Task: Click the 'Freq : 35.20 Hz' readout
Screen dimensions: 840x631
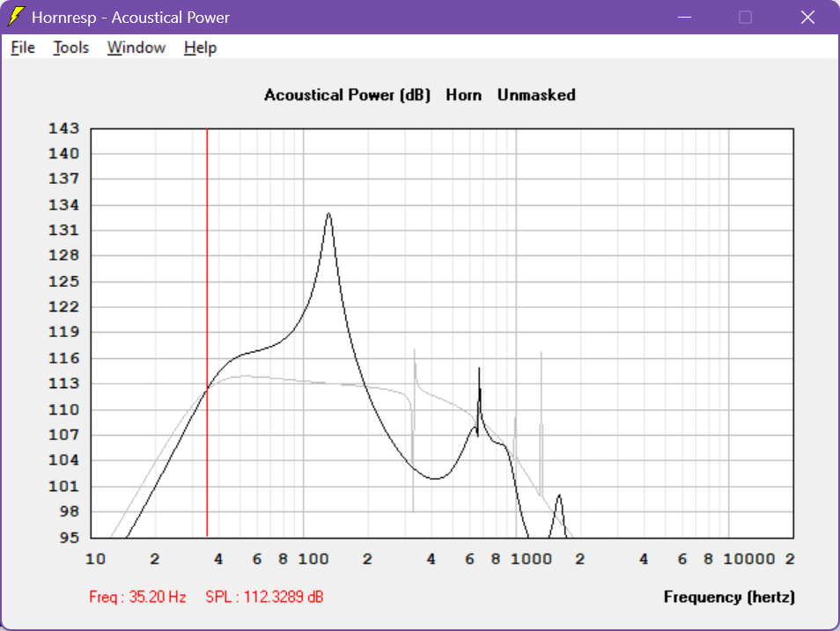Action: pos(137,597)
